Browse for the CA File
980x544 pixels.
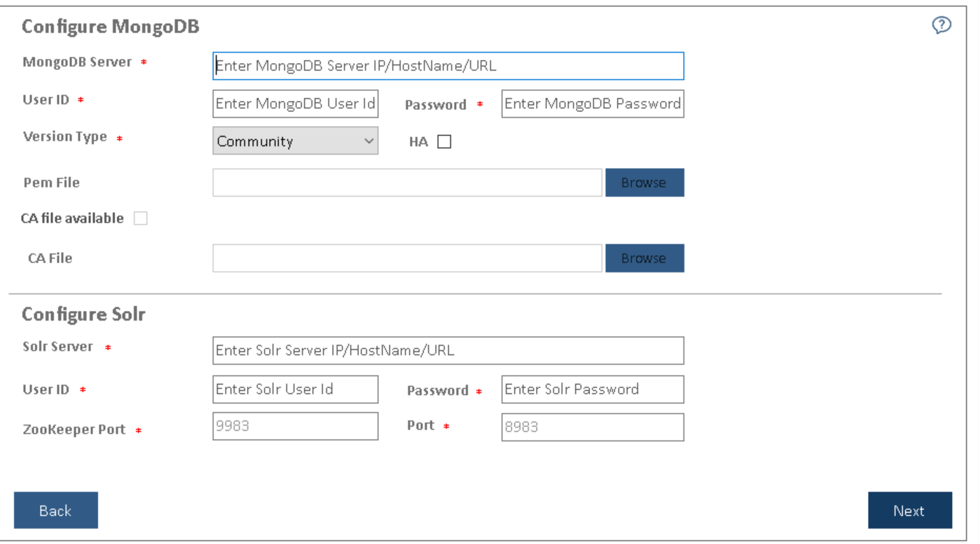644,258
